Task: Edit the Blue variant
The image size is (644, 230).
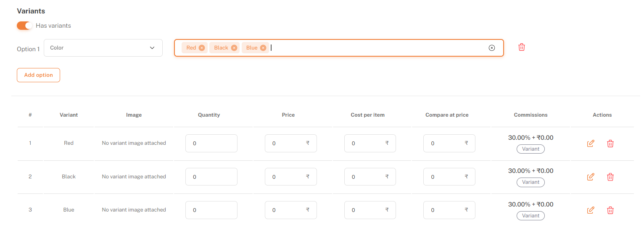Action: (x=591, y=210)
